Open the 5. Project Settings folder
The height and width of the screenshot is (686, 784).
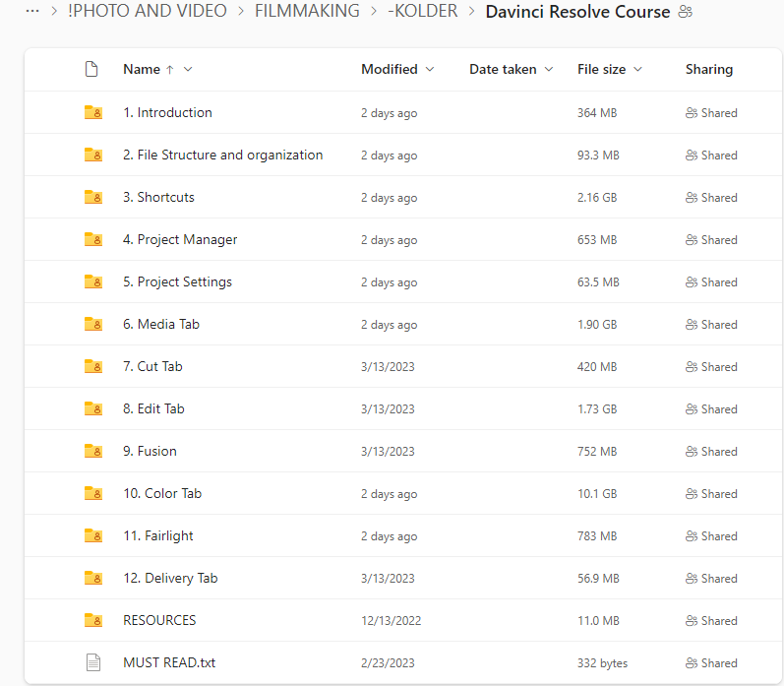pyautogui.click(x=177, y=282)
